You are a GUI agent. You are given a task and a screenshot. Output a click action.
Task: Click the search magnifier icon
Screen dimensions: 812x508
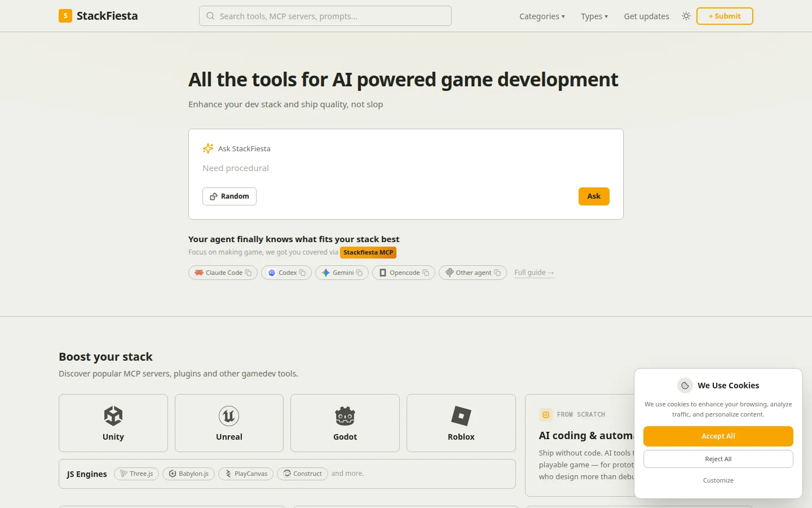[210, 16]
